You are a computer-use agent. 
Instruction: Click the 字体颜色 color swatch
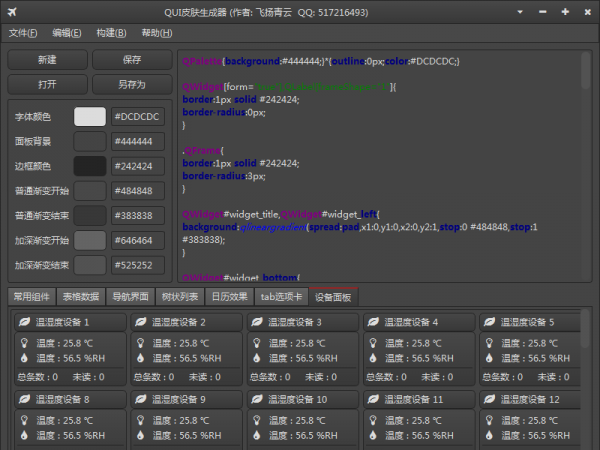(90, 117)
